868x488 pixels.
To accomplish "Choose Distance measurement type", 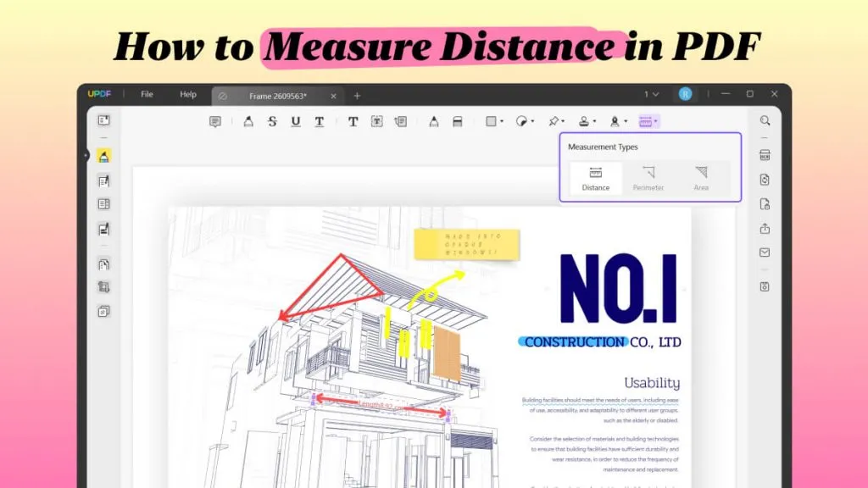I will (596, 180).
